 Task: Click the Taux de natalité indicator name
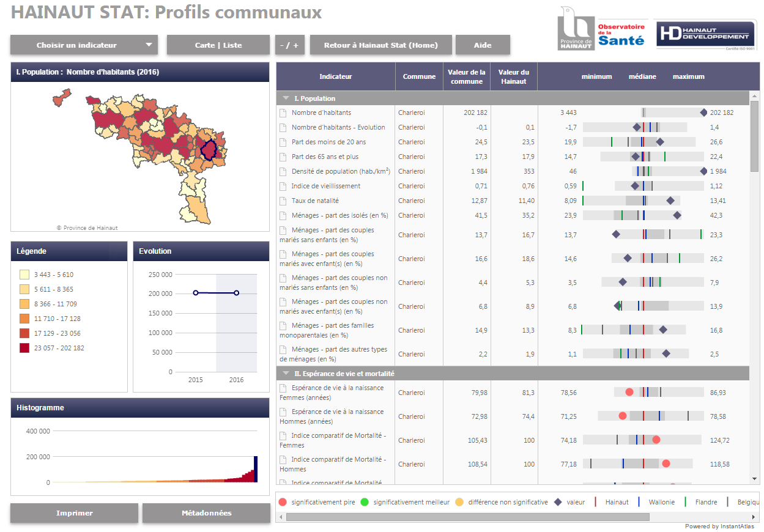point(315,201)
